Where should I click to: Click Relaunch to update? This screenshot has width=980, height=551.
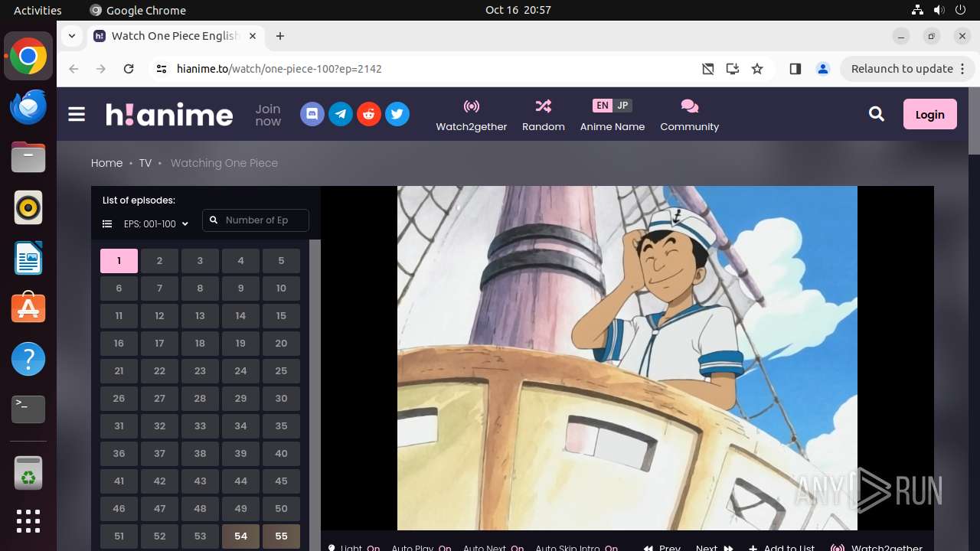[x=902, y=69]
